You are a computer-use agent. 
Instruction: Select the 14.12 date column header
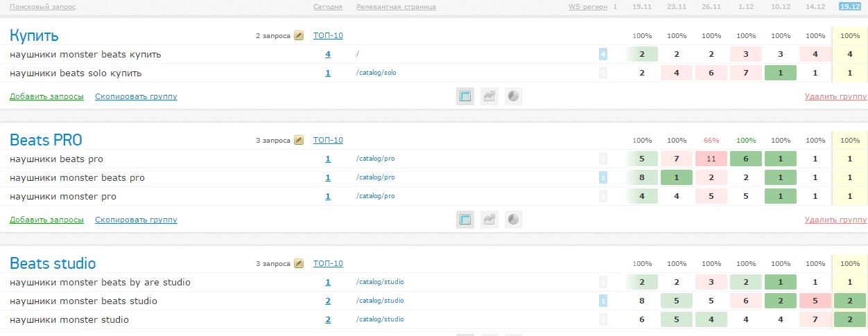point(815,7)
